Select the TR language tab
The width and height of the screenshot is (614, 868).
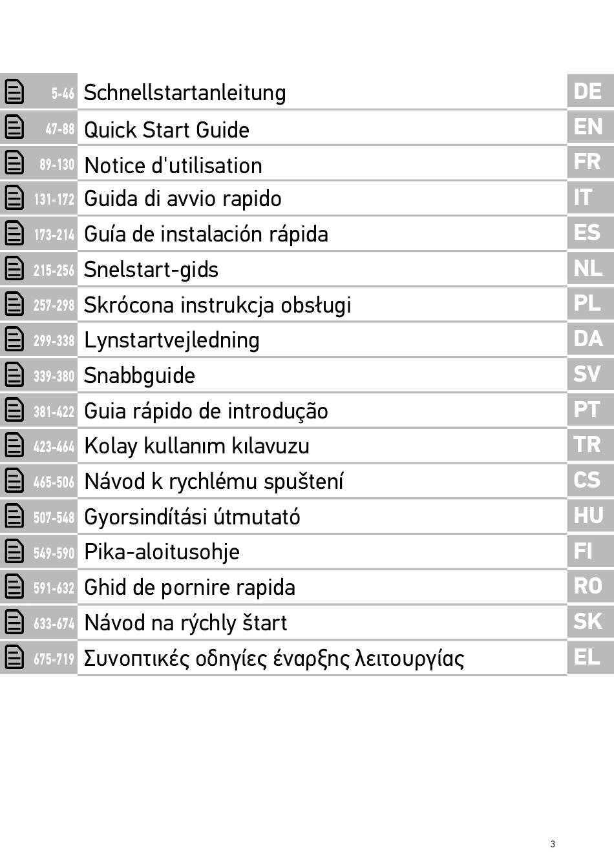[589, 445]
